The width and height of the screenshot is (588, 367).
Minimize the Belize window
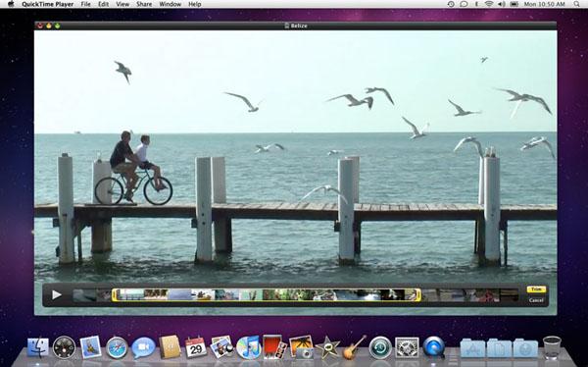49,26
